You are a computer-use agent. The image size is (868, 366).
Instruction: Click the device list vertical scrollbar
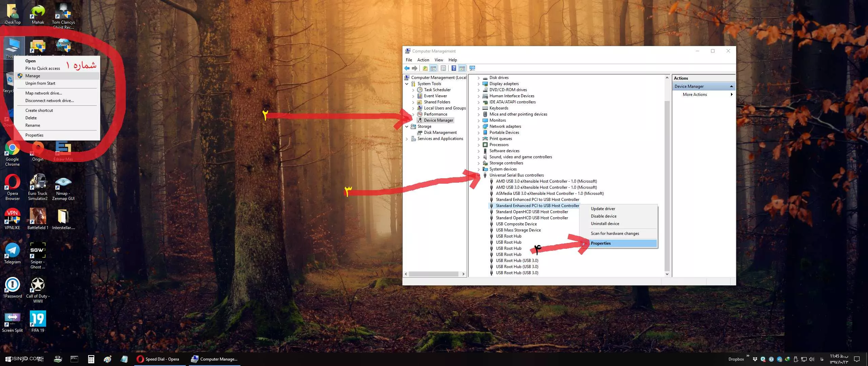[x=667, y=186]
